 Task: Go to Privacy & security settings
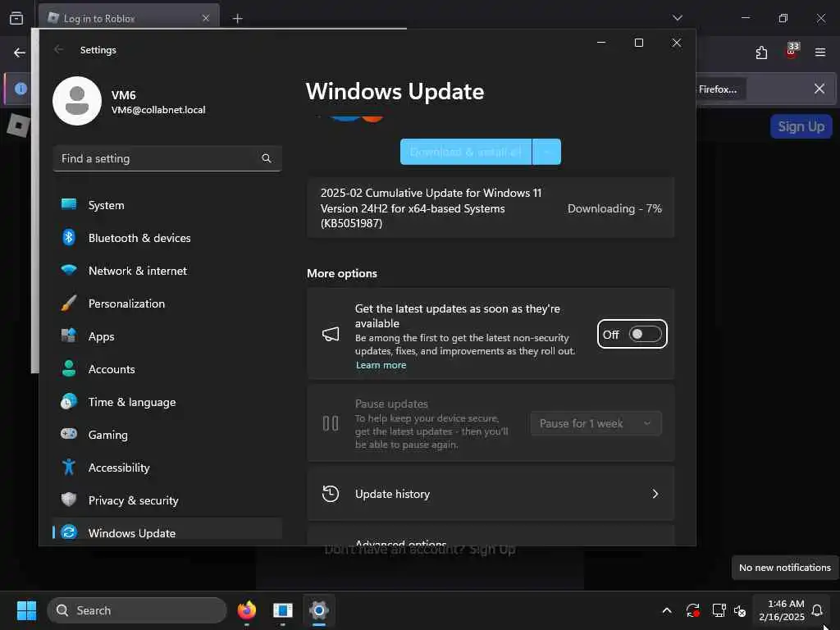click(x=167, y=500)
